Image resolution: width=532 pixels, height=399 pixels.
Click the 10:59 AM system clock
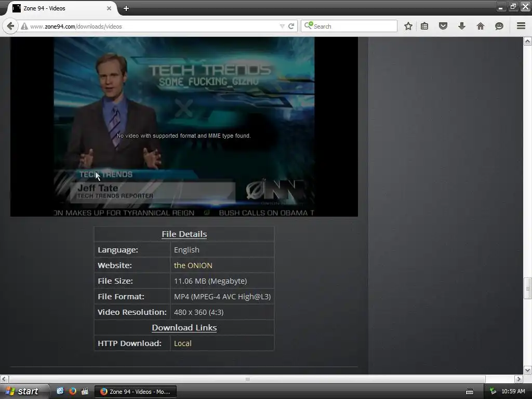pyautogui.click(x=513, y=391)
